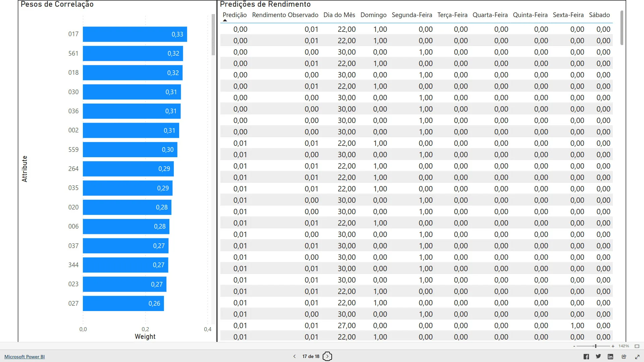
Task: Zoom out with the minus icon
Action: click(574, 346)
